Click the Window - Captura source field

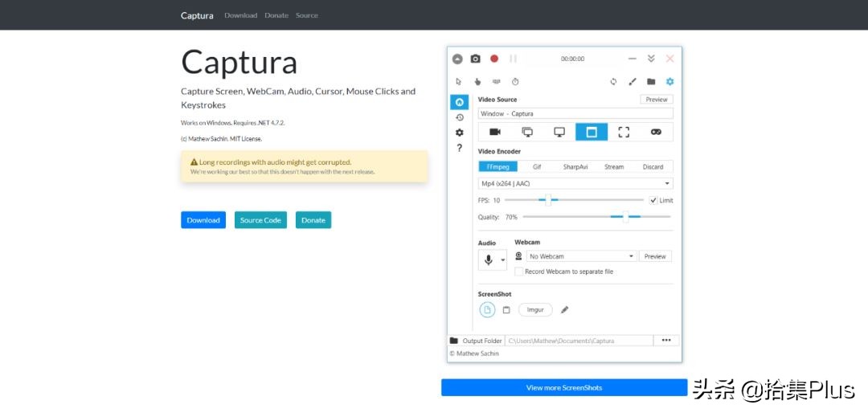click(575, 113)
